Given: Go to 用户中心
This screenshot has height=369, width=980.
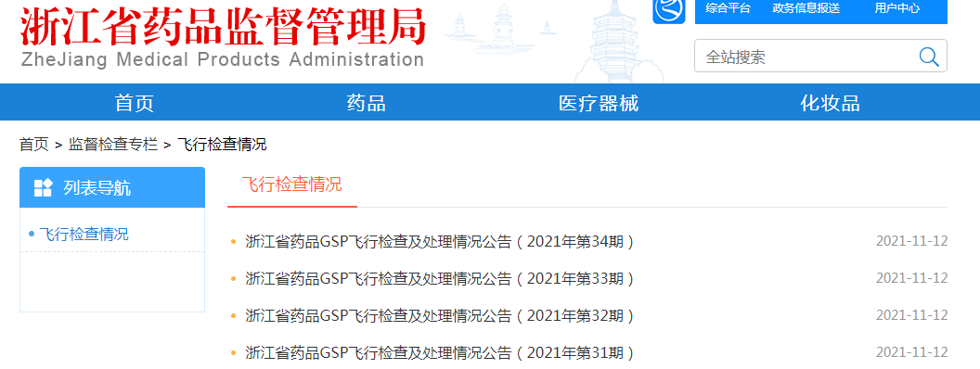Looking at the screenshot, I should pos(896,8).
